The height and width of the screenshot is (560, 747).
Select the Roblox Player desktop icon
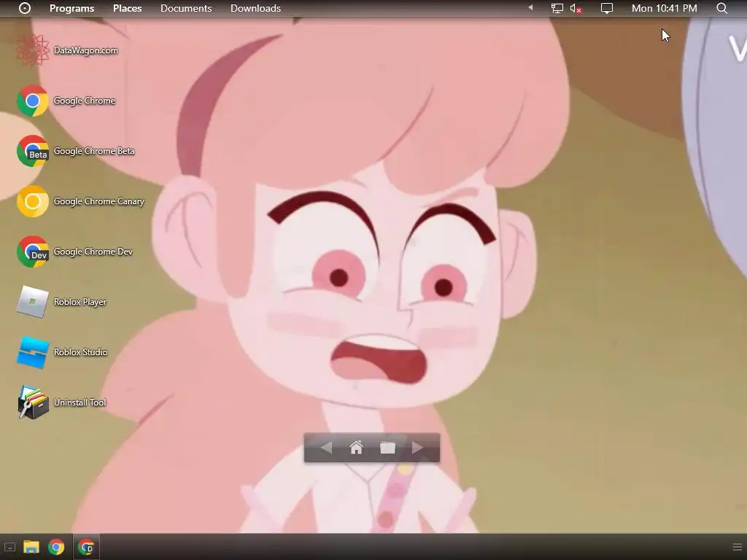(33, 302)
